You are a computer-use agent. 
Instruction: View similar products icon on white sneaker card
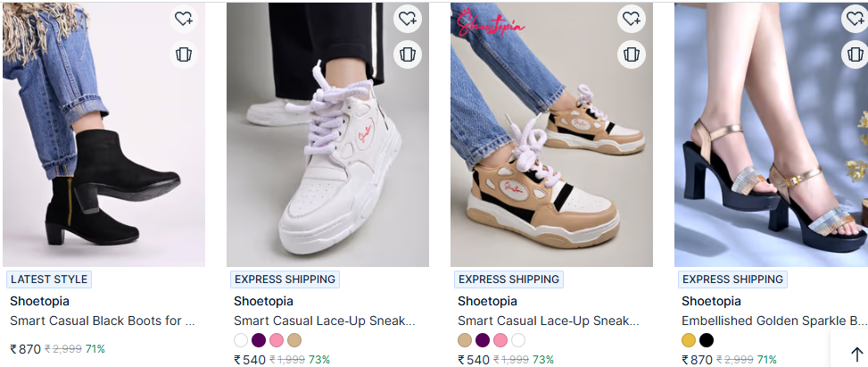(x=408, y=54)
